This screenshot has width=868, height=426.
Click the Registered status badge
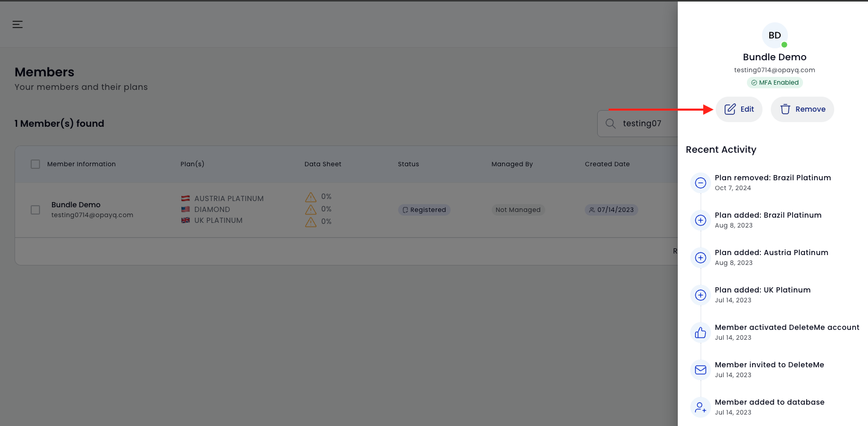pyautogui.click(x=424, y=210)
